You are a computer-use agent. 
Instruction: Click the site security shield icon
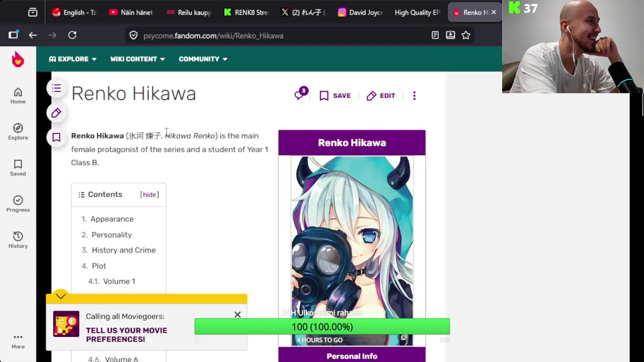coord(133,35)
